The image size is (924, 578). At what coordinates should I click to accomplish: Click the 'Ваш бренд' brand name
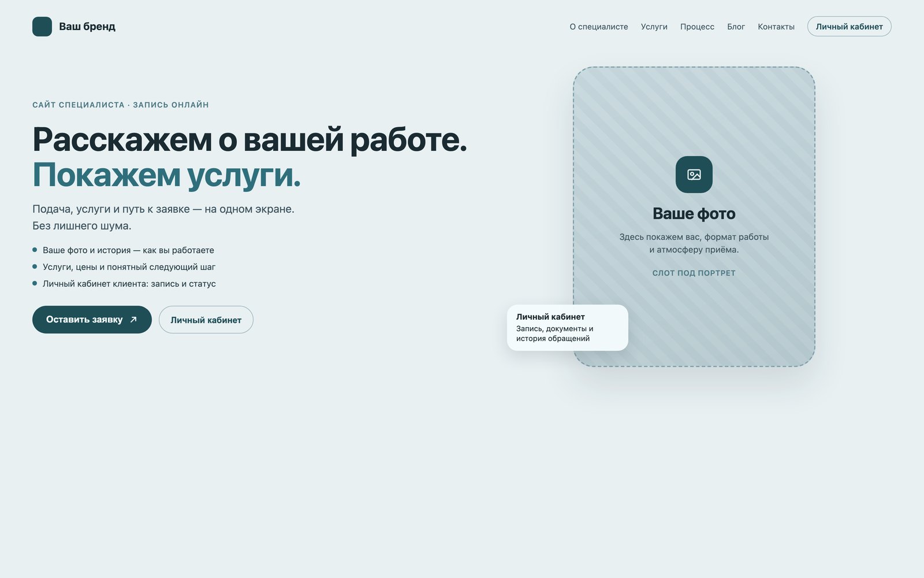(87, 27)
